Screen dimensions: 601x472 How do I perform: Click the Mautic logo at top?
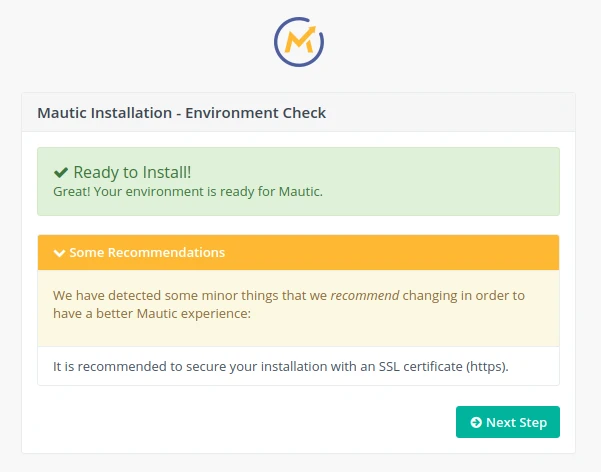[x=299, y=42]
